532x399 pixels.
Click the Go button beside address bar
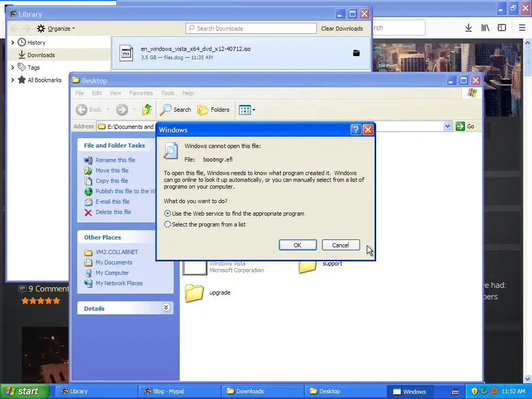pos(465,126)
